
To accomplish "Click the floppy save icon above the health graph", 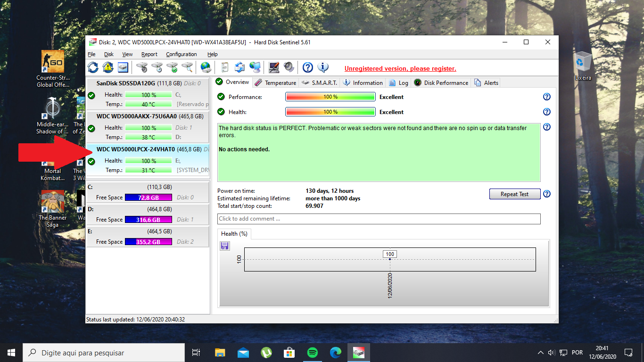I will pos(225,246).
